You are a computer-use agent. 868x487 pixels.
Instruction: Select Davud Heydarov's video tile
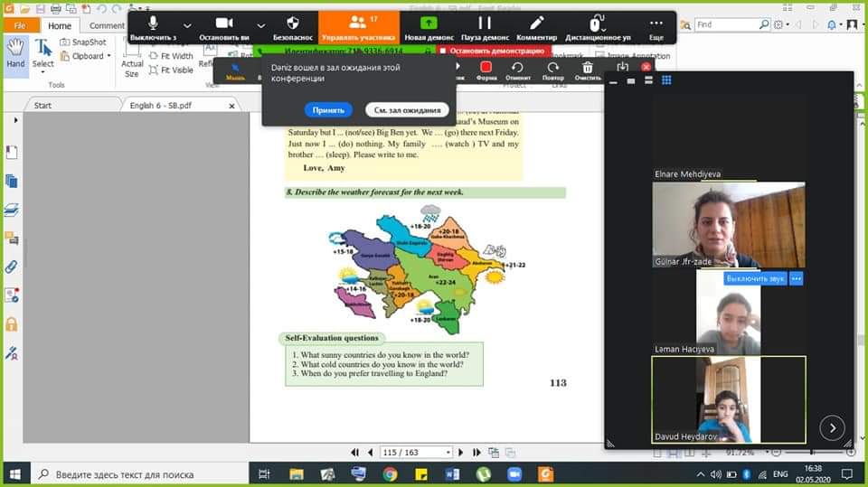(729, 399)
